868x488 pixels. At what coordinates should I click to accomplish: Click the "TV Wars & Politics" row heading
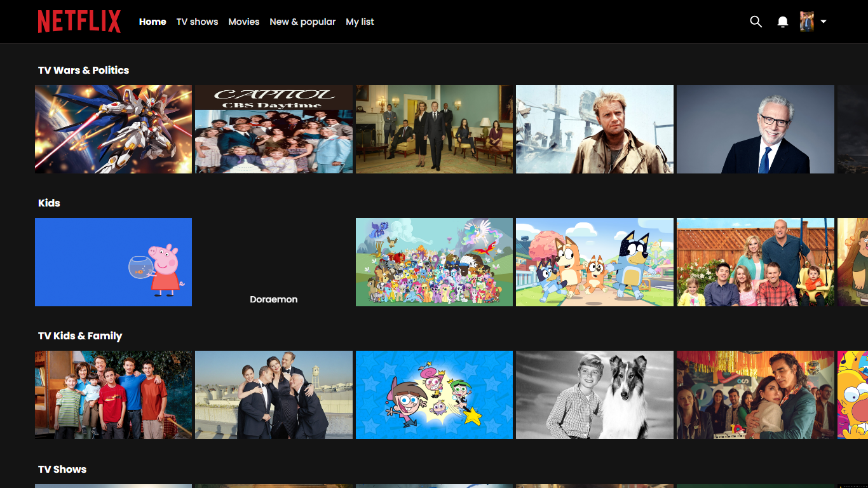point(83,70)
